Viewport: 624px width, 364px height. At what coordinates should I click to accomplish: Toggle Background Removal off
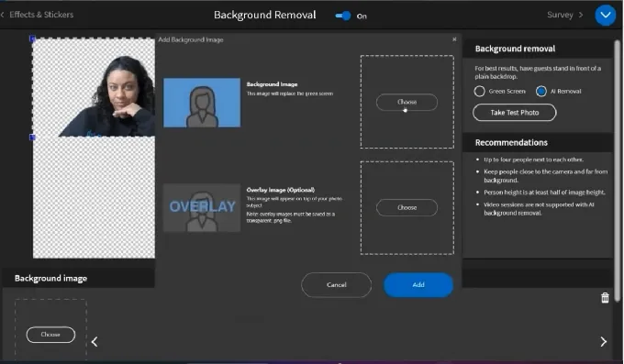(x=343, y=16)
